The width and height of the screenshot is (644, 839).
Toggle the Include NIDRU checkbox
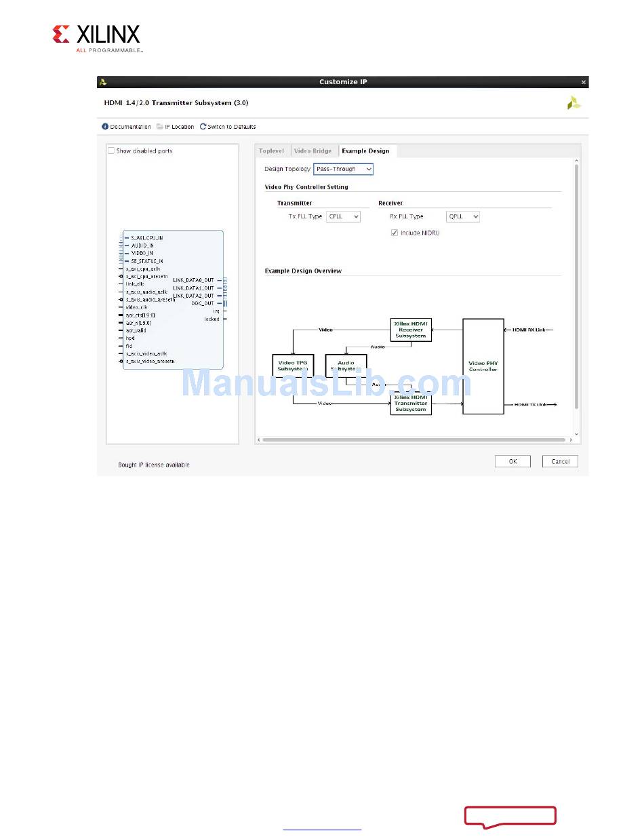click(x=395, y=233)
